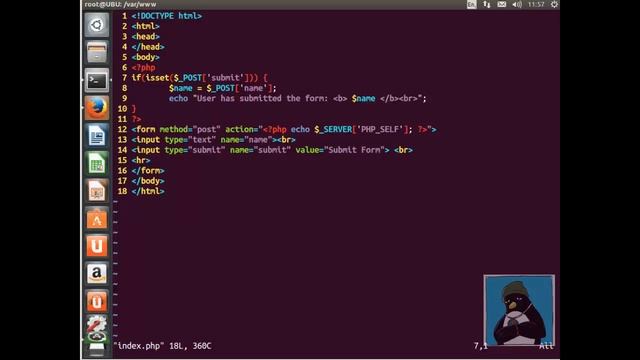Click line number 18 in the gutter

pyautogui.click(x=122, y=191)
